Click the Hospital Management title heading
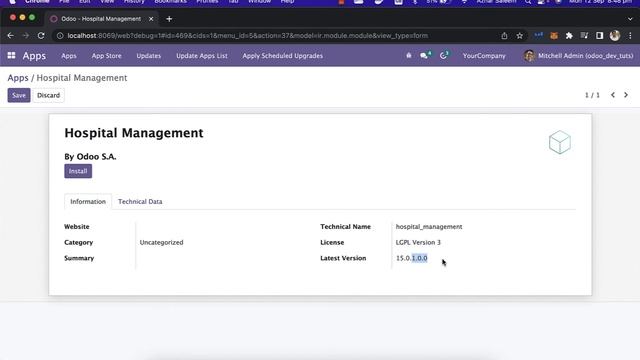Screen dimensions: 640x360 tap(134, 133)
